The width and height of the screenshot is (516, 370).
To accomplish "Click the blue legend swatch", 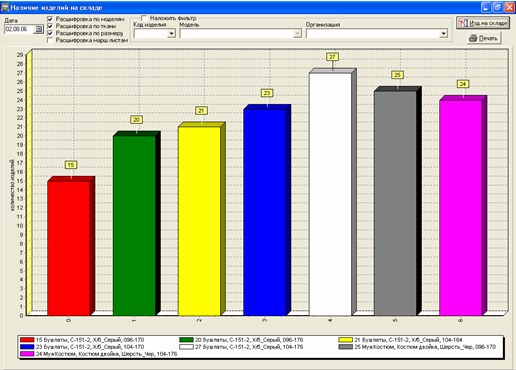I will click(x=27, y=347).
